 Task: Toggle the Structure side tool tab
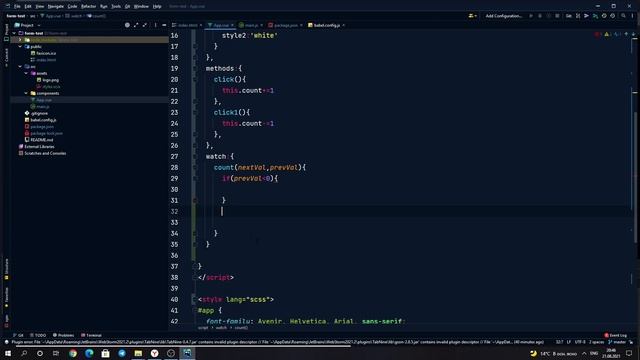pos(6,268)
